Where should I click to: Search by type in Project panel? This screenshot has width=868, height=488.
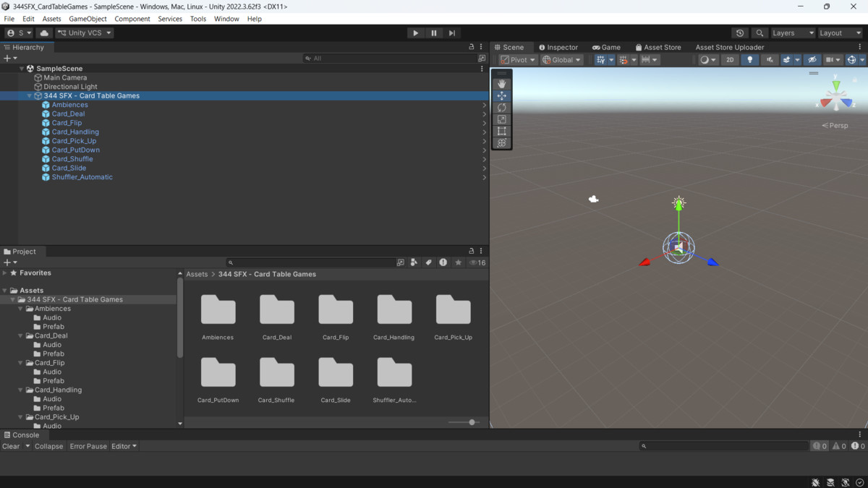click(x=414, y=262)
